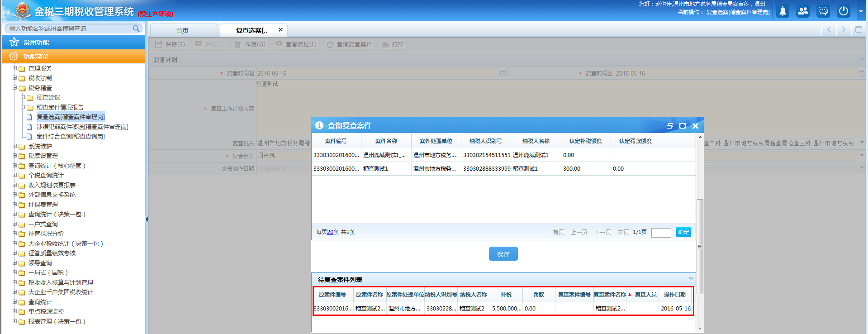Click the search magnifier icon
Image resolution: width=868 pixels, height=334 pixels.
(x=136, y=29)
